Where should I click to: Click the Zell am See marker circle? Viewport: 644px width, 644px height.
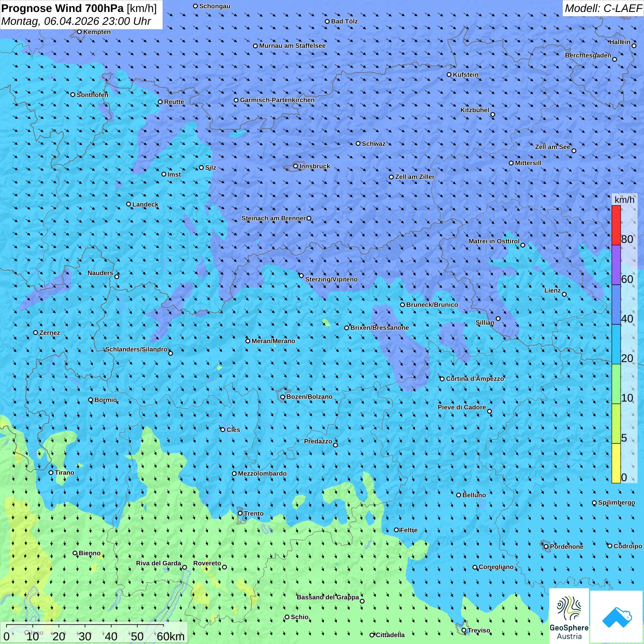(x=574, y=150)
